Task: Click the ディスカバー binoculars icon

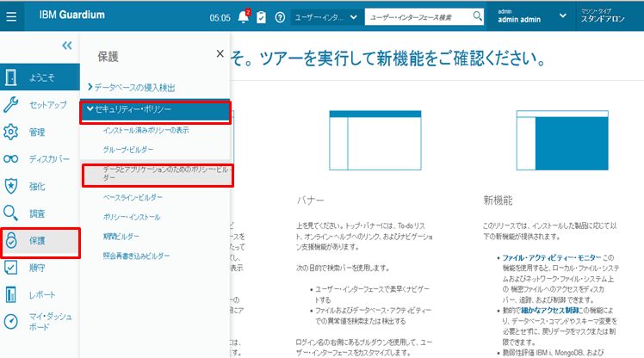Action: coord(11,159)
